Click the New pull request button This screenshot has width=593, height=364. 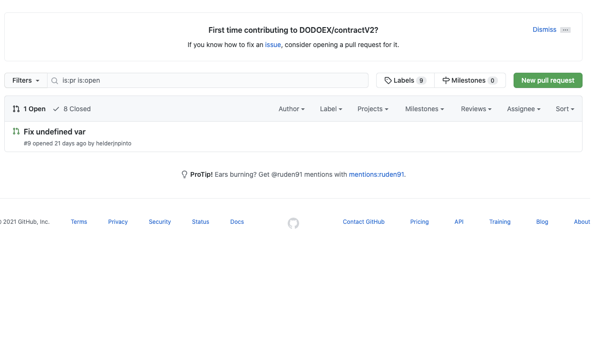coord(548,80)
